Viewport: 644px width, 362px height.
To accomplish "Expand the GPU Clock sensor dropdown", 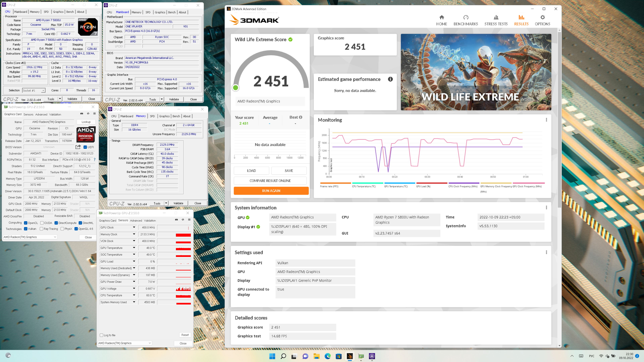I will tap(134, 227).
